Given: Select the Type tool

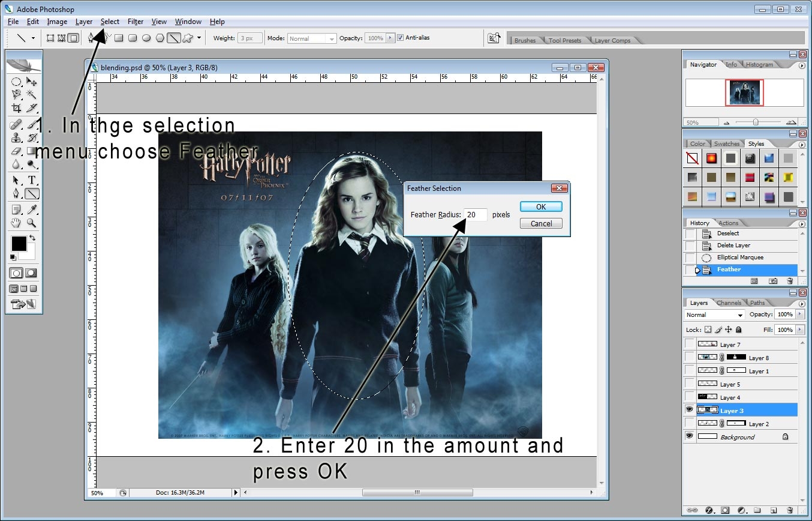Looking at the screenshot, I should 32,180.
